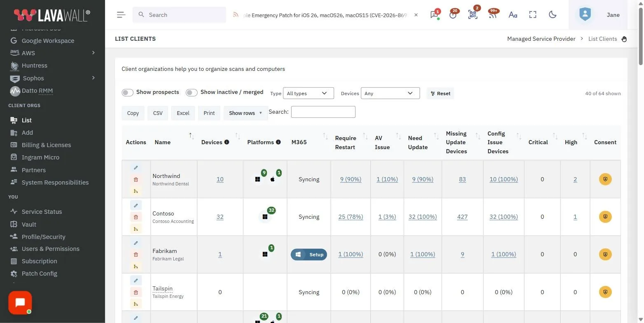Enable the Show inactive / merged toggle
The image size is (644, 323).
[191, 92]
